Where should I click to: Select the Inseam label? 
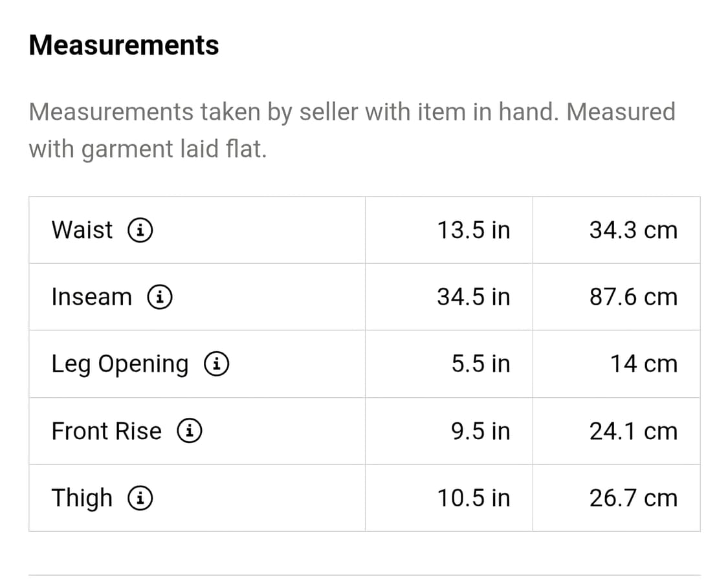[x=92, y=297]
